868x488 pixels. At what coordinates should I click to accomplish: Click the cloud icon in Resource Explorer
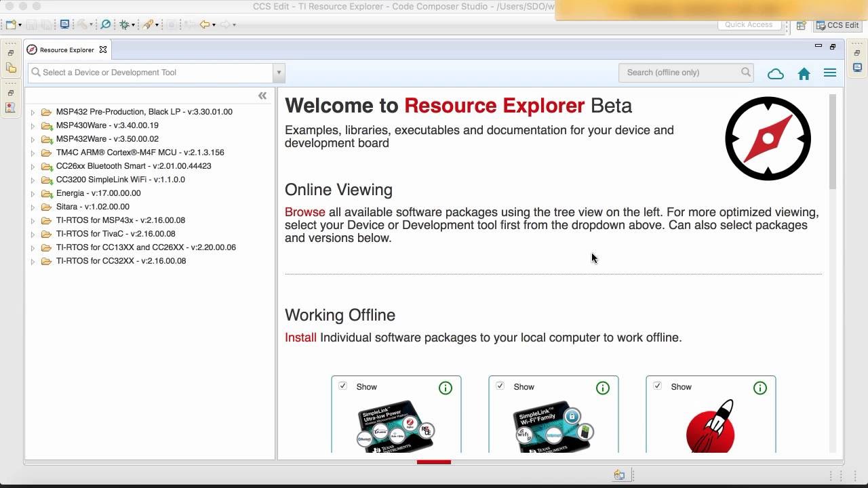(775, 74)
